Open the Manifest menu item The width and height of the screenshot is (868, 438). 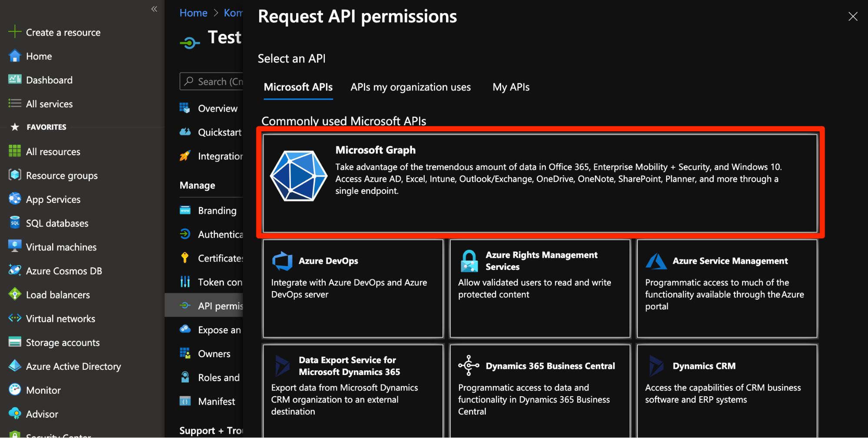tap(216, 401)
